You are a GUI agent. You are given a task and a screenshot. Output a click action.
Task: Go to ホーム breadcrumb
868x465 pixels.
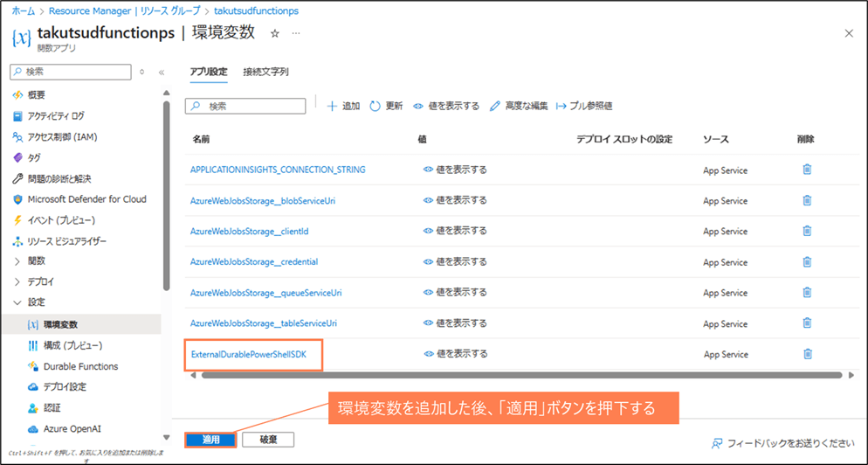[24, 11]
